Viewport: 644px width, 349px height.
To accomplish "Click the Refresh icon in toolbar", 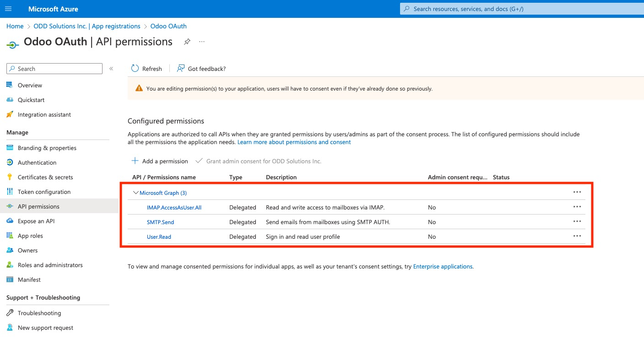I will point(135,68).
